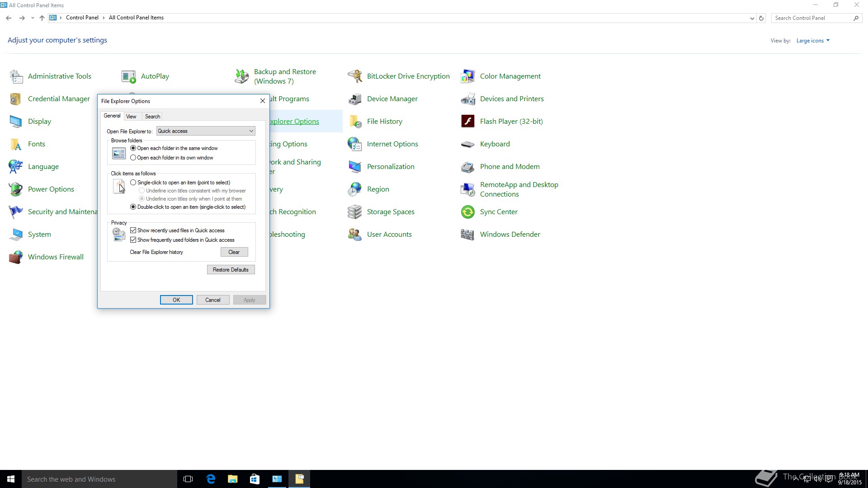Click Restore Defaults button
The width and height of the screenshot is (868, 488).
click(x=231, y=270)
